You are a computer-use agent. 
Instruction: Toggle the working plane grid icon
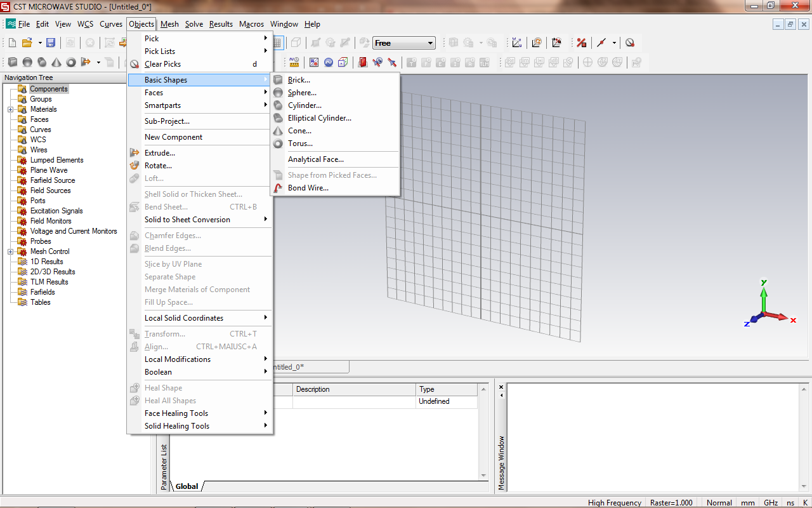(x=278, y=43)
